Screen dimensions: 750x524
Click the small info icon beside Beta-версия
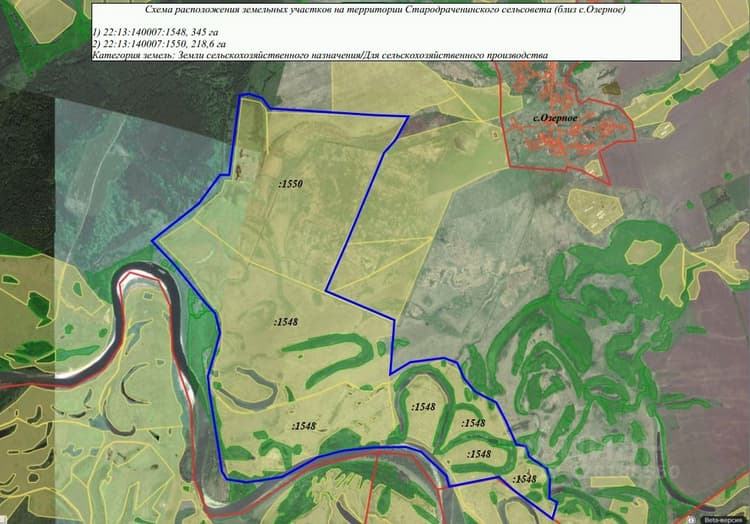(x=691, y=519)
